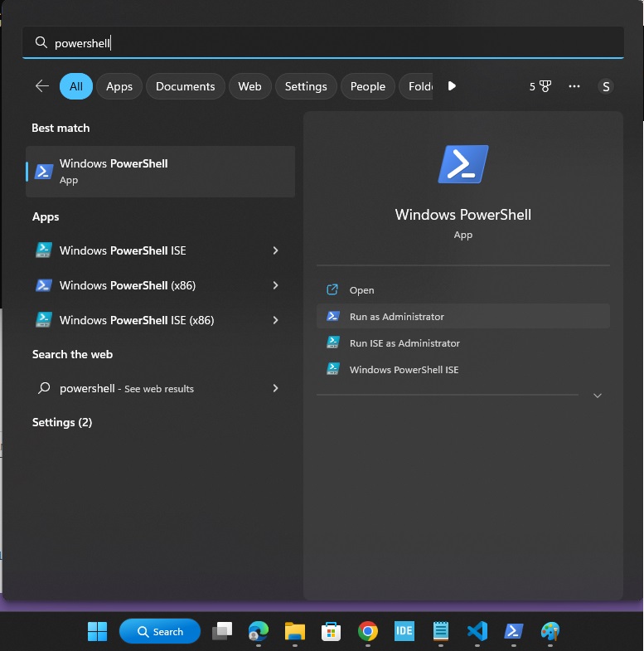The width and height of the screenshot is (644, 651).
Task: Click the large PowerShell icon in preview pane
Action: (463, 164)
